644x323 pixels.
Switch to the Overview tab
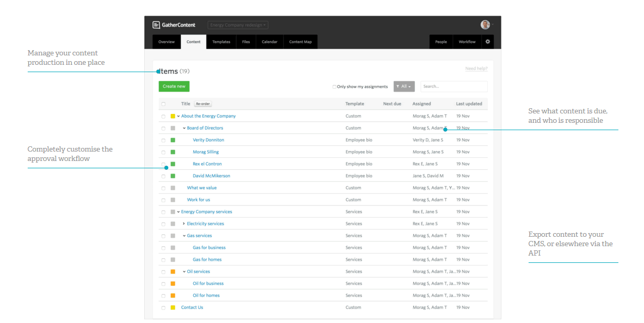point(167,42)
